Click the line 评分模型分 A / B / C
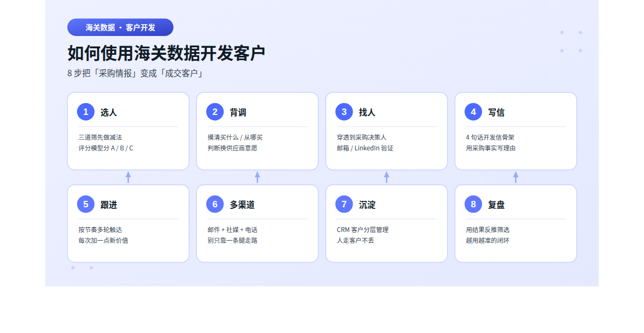The image size is (644, 333). click(x=106, y=148)
